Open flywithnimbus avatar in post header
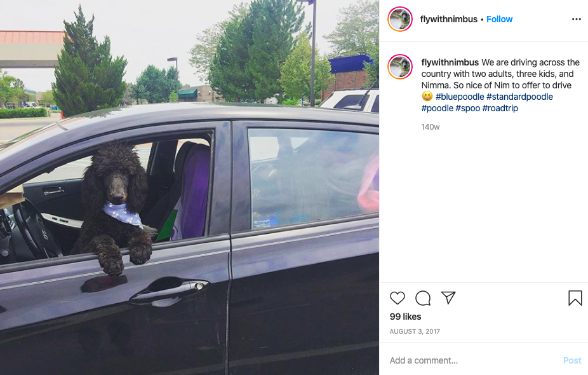 tap(400, 19)
